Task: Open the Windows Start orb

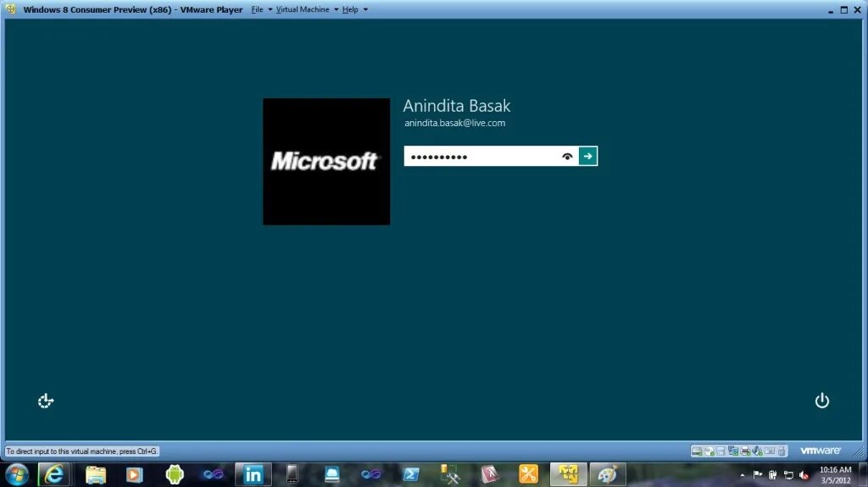Action: (x=17, y=475)
